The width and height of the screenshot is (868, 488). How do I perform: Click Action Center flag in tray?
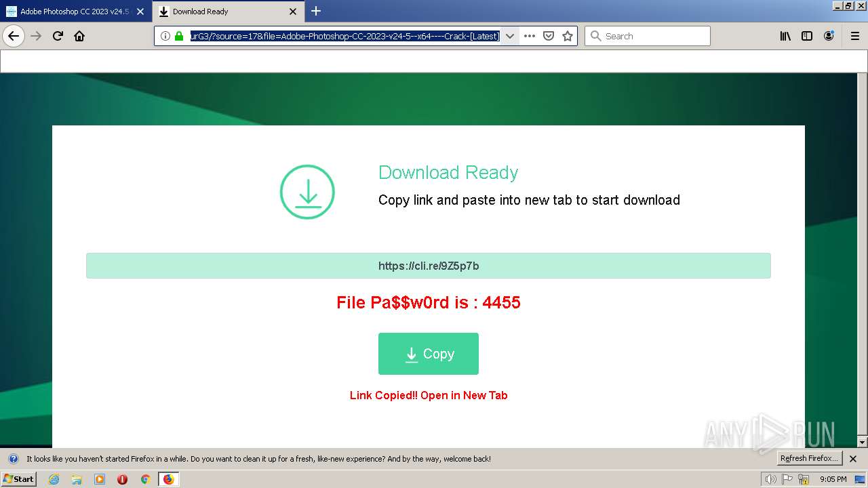pyautogui.click(x=787, y=479)
